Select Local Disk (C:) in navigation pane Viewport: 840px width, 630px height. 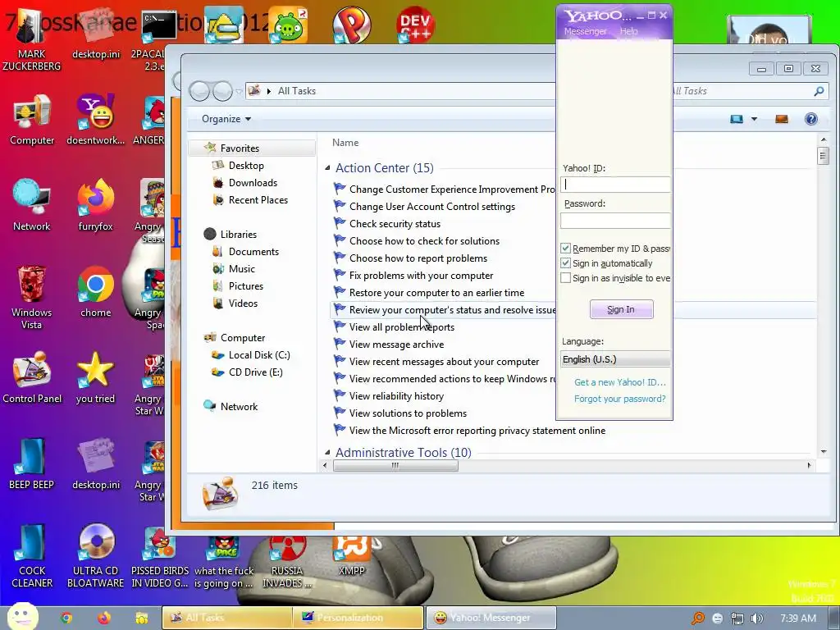pyautogui.click(x=258, y=354)
